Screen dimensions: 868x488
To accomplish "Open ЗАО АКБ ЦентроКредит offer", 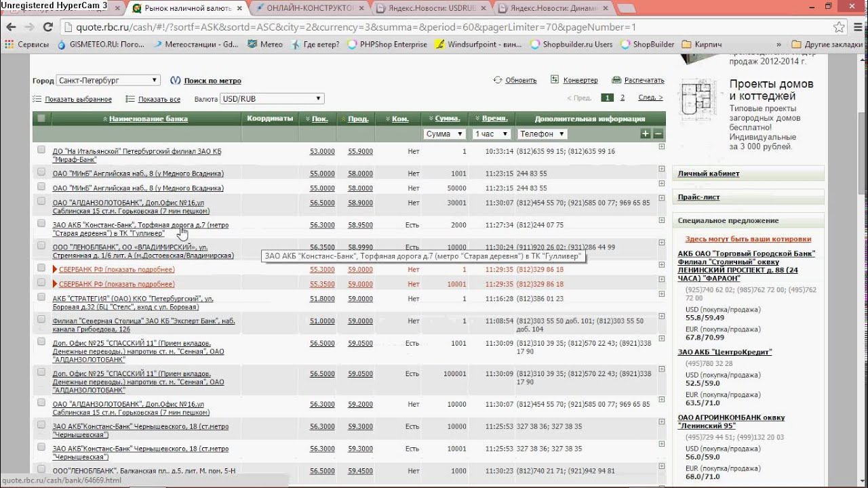I will [x=725, y=352].
